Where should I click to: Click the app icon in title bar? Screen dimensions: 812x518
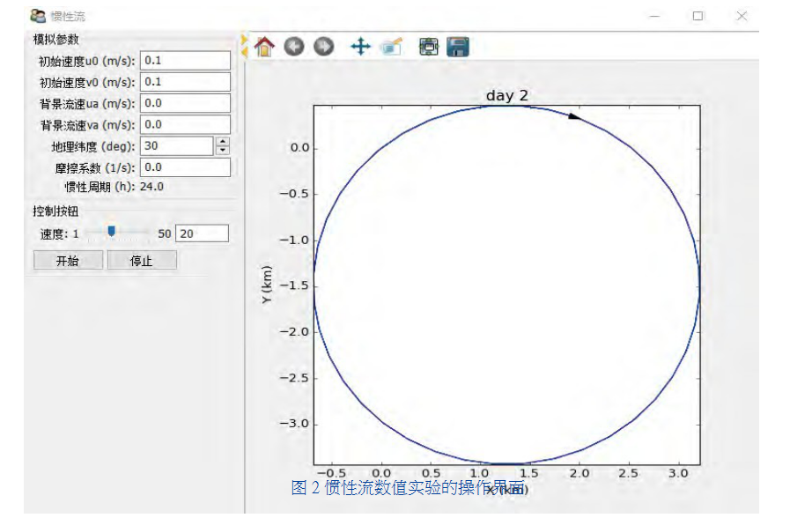(x=38, y=16)
